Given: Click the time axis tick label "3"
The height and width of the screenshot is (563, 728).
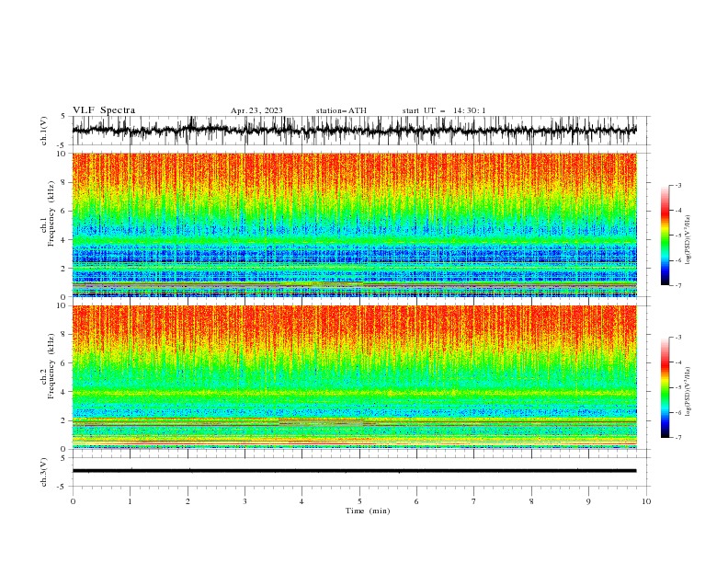Looking at the screenshot, I should (245, 501).
